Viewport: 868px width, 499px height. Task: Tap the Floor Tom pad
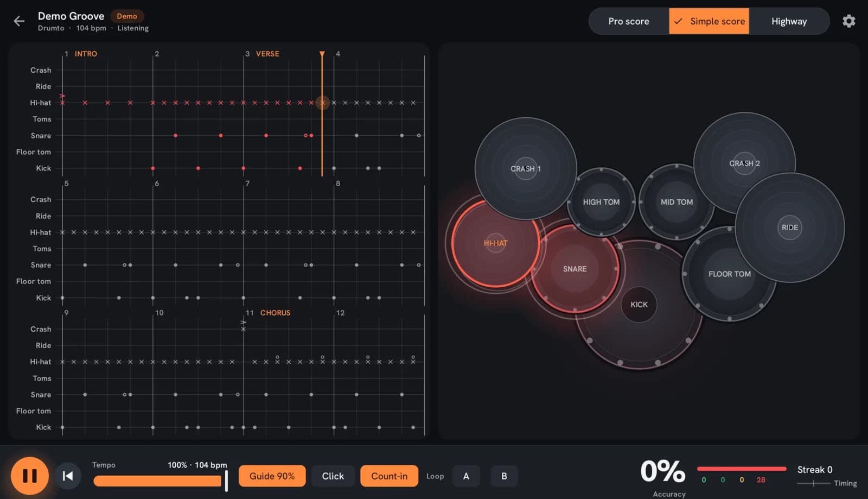tap(729, 274)
